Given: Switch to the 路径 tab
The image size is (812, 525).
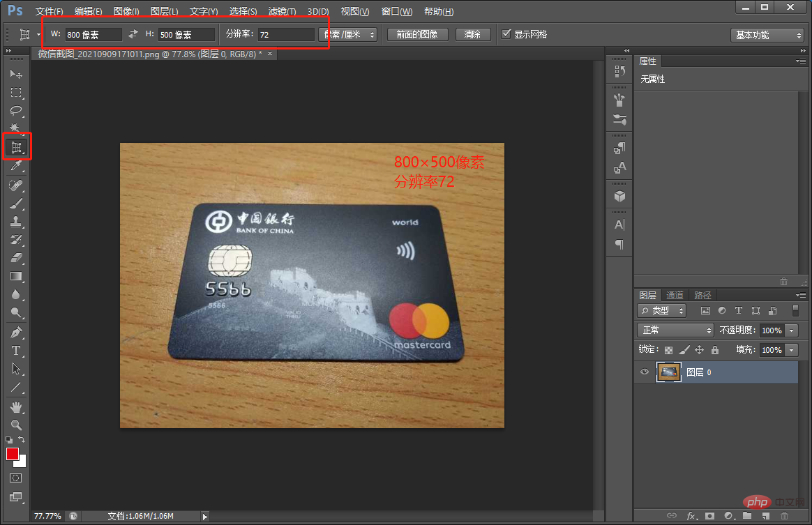Looking at the screenshot, I should (702, 295).
